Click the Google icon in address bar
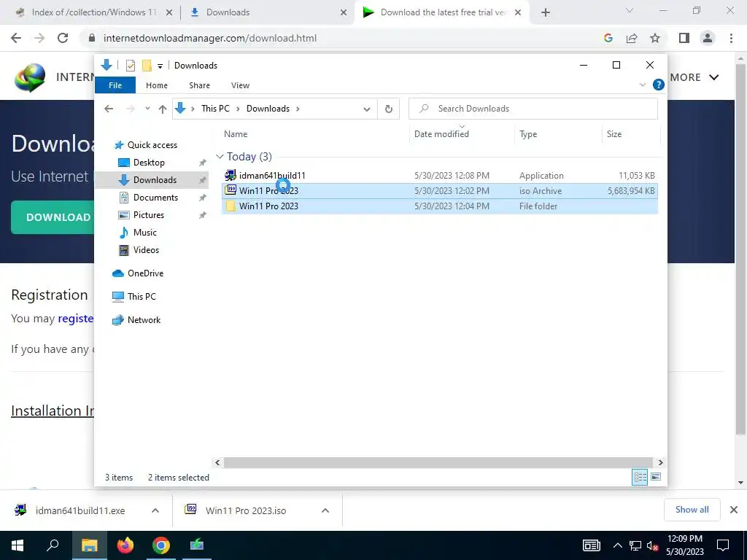The image size is (747, 560). (x=608, y=38)
